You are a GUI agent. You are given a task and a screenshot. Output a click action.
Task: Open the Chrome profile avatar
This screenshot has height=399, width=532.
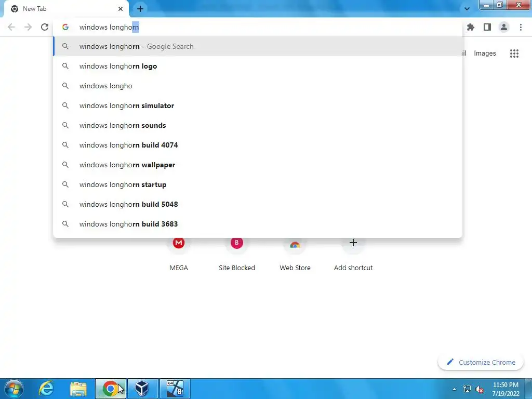pos(504,27)
